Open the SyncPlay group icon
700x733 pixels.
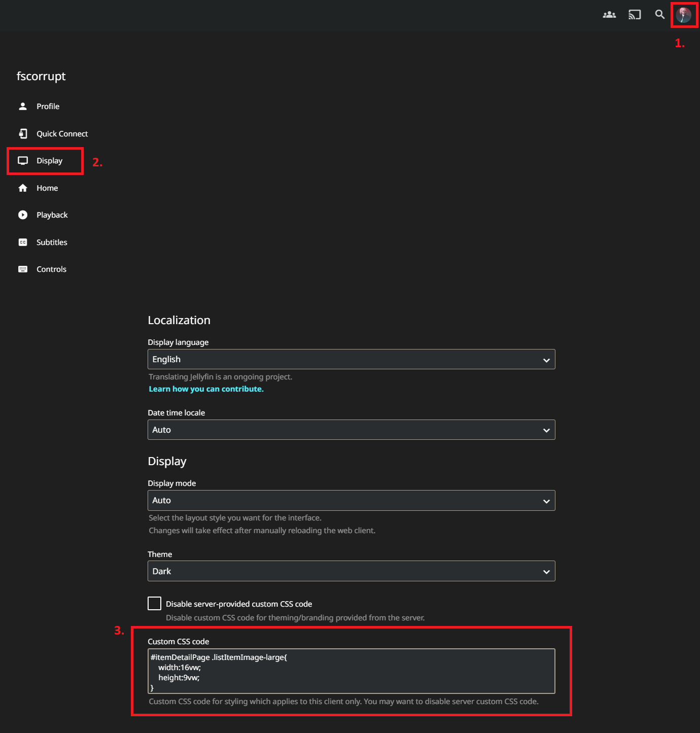tap(609, 15)
